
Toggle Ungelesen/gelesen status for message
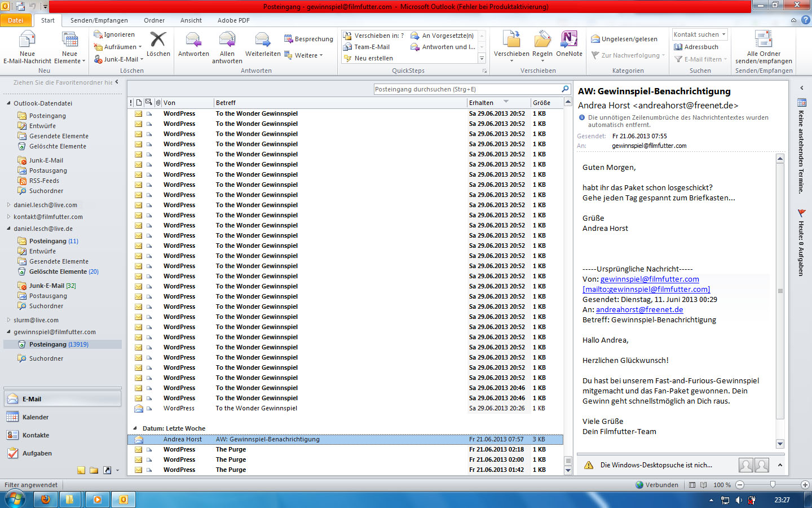tap(624, 39)
